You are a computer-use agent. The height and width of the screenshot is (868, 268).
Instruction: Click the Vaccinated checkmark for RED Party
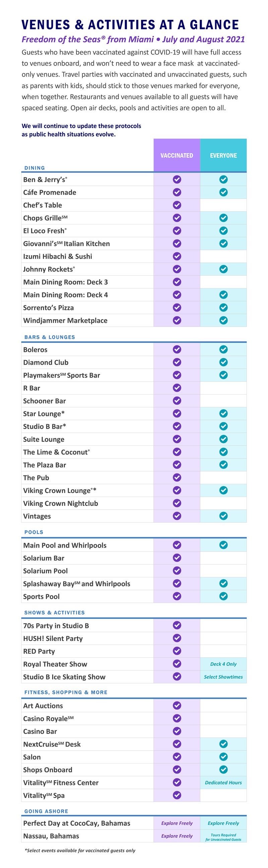(177, 651)
